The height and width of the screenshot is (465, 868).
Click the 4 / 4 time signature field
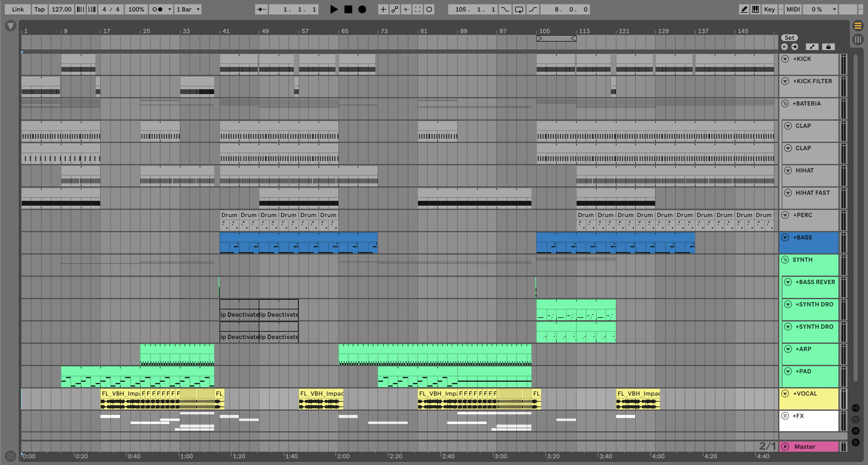pyautogui.click(x=111, y=9)
